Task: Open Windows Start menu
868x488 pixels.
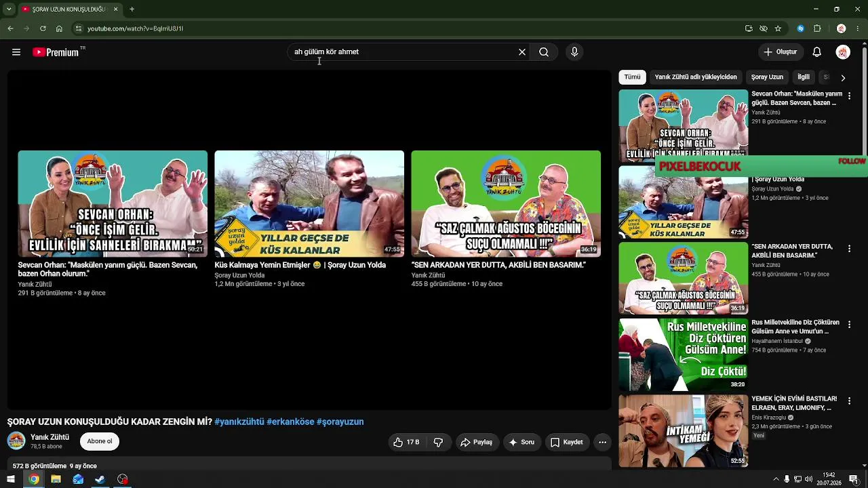Action: [11, 479]
